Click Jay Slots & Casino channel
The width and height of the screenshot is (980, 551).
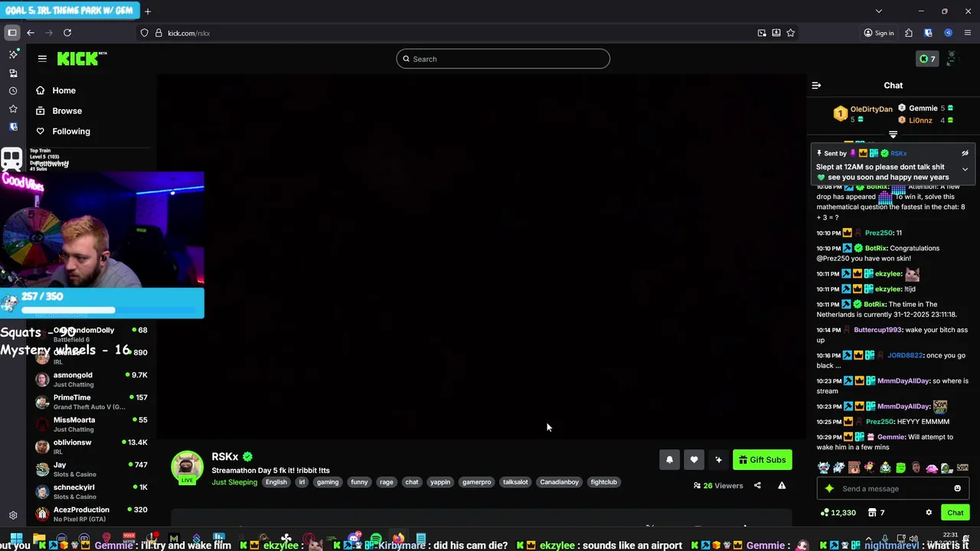pos(90,469)
